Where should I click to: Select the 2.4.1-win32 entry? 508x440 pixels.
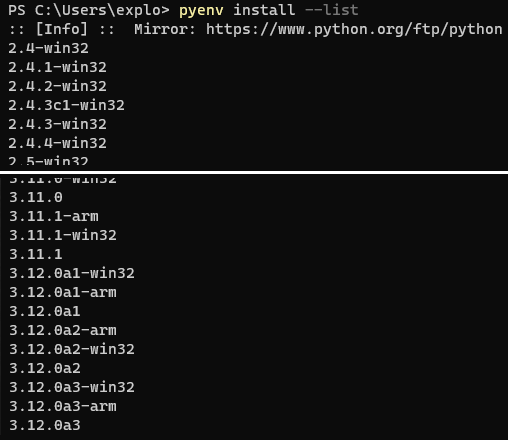pyautogui.click(x=57, y=67)
